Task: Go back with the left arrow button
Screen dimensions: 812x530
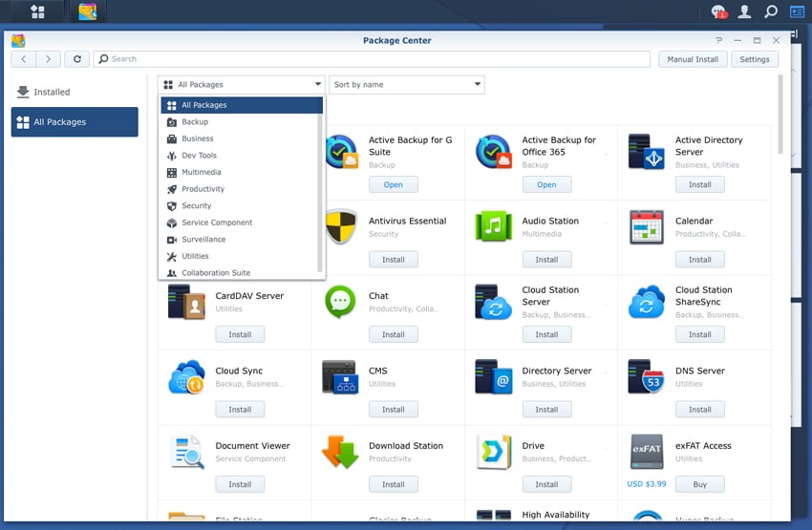Action: tap(23, 59)
